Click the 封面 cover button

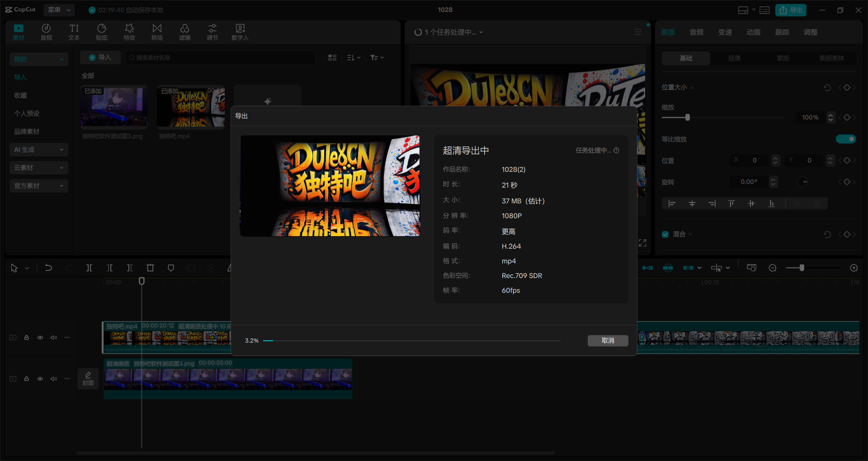tap(88, 379)
